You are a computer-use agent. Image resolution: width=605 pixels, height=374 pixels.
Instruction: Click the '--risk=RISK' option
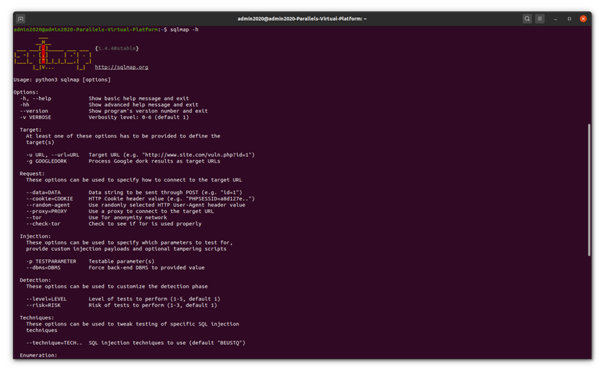pos(44,305)
